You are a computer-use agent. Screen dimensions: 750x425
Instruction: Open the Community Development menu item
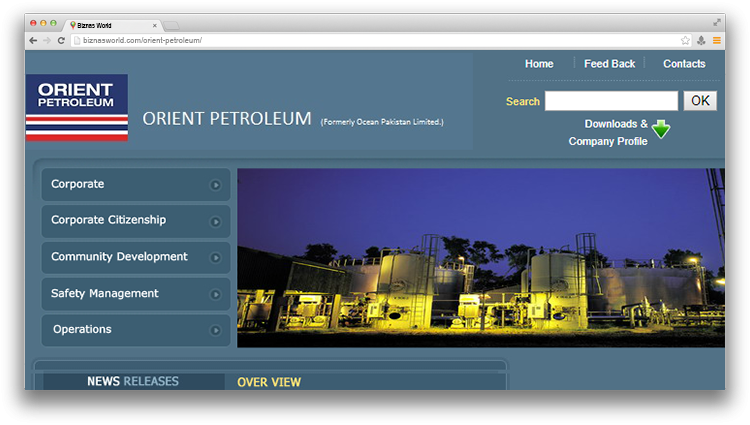tap(119, 257)
